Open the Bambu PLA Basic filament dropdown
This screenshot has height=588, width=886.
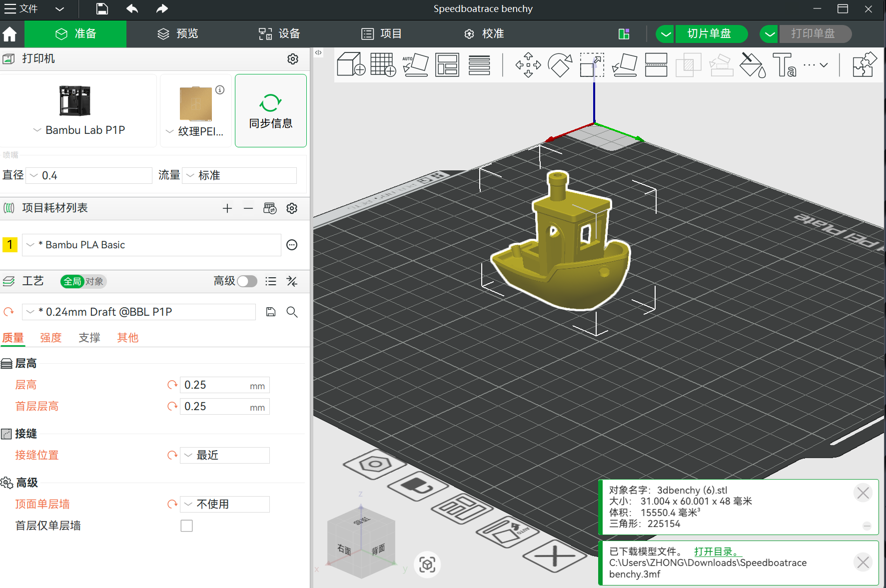151,245
